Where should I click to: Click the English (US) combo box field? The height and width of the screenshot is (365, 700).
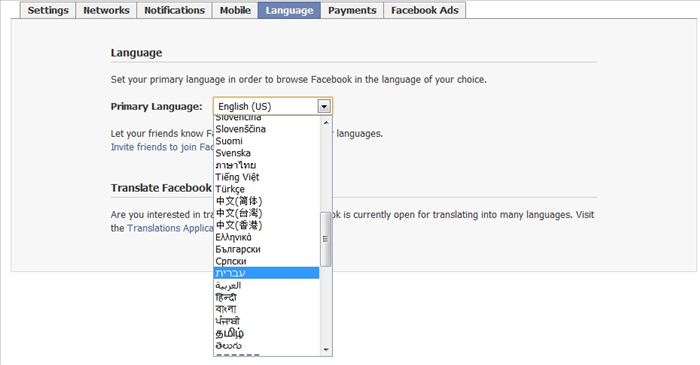click(x=273, y=107)
